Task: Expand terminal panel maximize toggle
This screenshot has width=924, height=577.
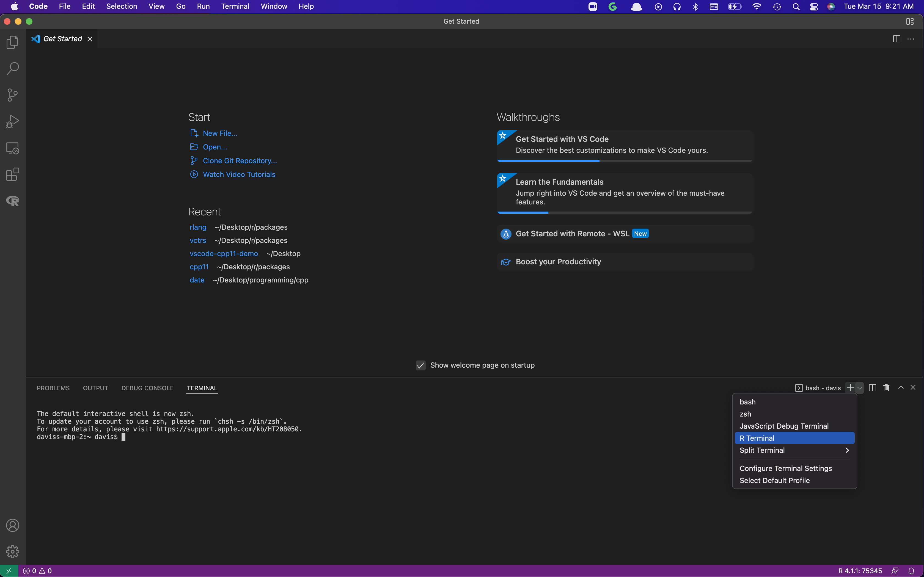Action: [x=901, y=387]
